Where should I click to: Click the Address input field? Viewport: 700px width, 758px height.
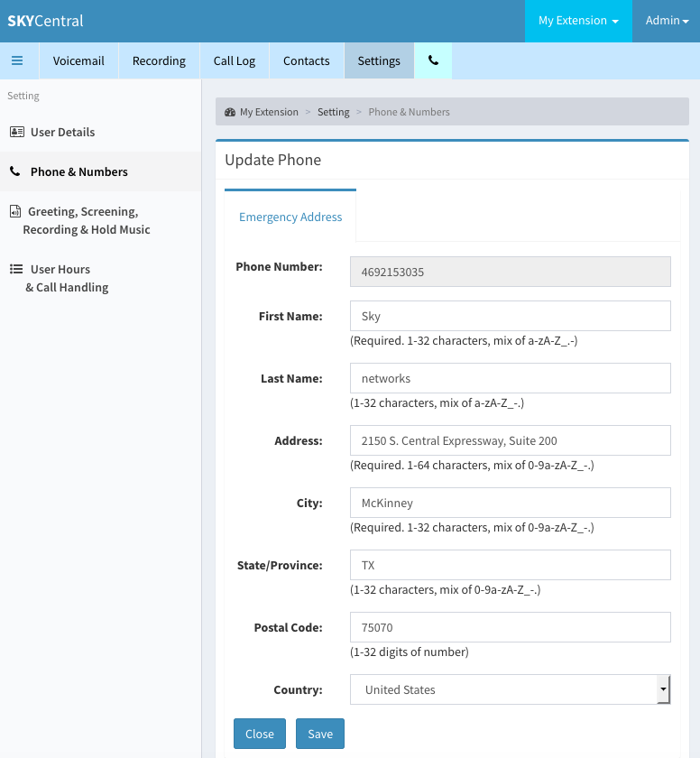tap(511, 440)
